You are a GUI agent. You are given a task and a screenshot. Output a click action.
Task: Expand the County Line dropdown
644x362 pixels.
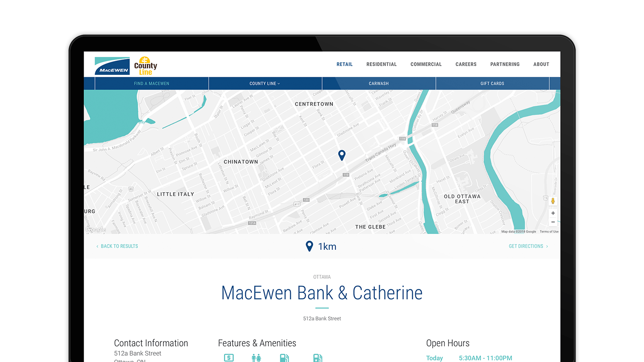pyautogui.click(x=265, y=84)
